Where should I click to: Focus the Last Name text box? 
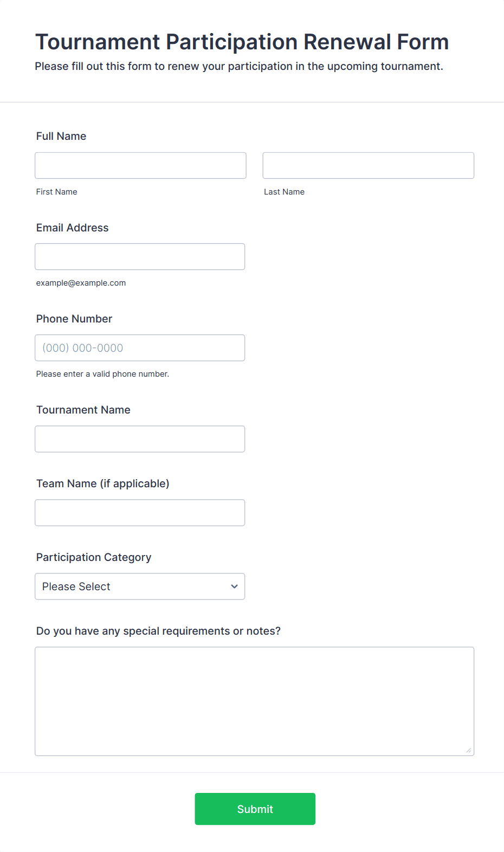tap(368, 165)
